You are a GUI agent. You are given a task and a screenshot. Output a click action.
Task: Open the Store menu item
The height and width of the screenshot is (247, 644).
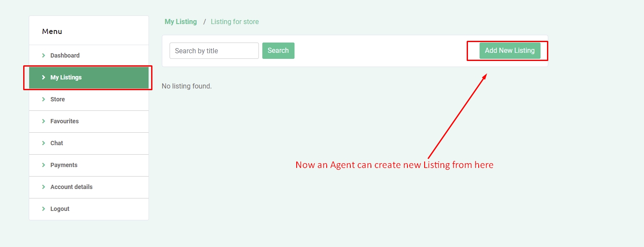tap(89, 99)
